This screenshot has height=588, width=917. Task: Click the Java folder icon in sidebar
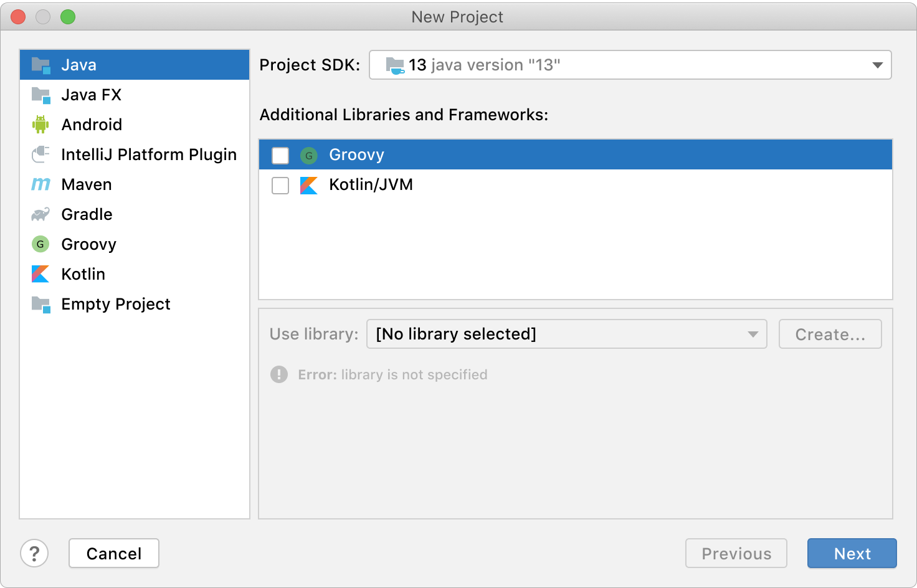click(40, 65)
